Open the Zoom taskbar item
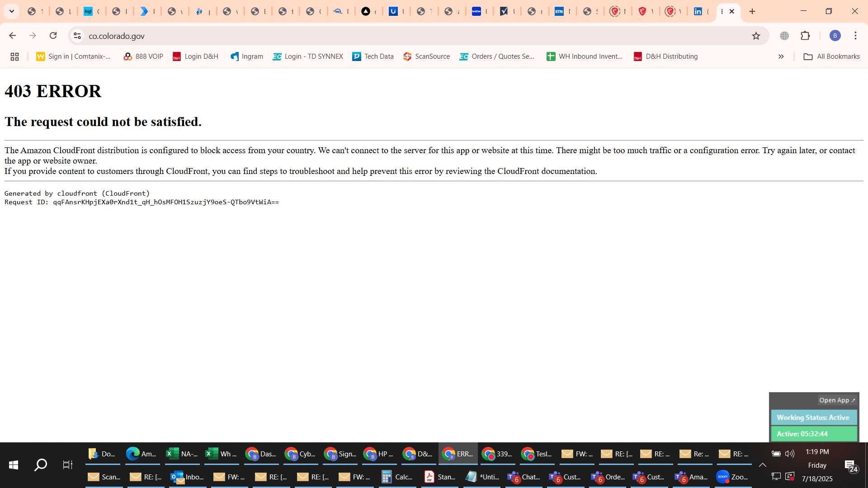Screen dimensions: 868x488 (x=732, y=477)
